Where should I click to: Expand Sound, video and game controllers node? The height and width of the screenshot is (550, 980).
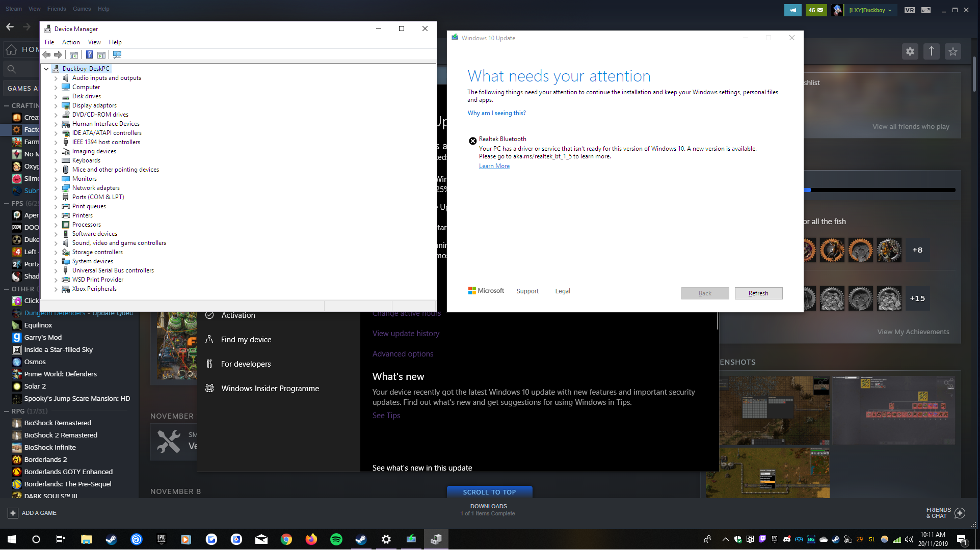pyautogui.click(x=56, y=243)
